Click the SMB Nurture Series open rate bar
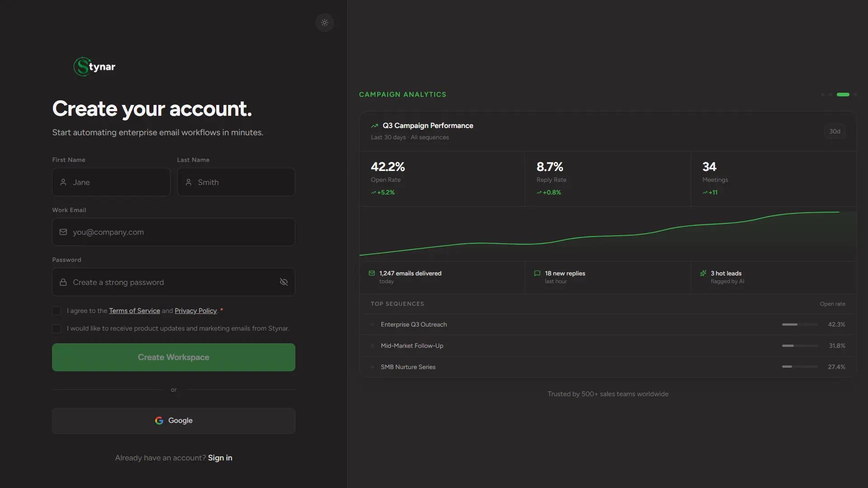This screenshot has height=488, width=868. pos(800,367)
